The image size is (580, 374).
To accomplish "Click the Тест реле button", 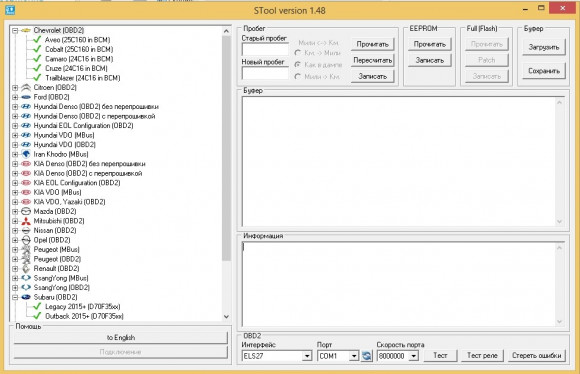I will point(482,356).
